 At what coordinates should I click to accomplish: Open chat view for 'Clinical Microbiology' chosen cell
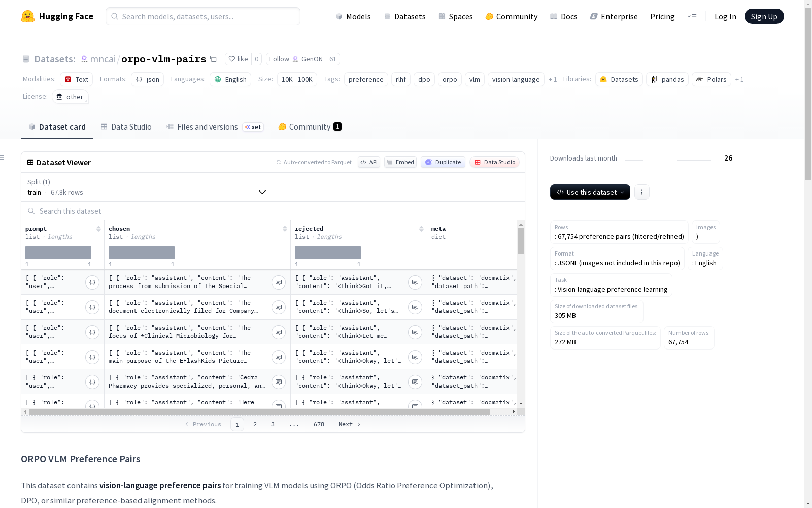(279, 332)
